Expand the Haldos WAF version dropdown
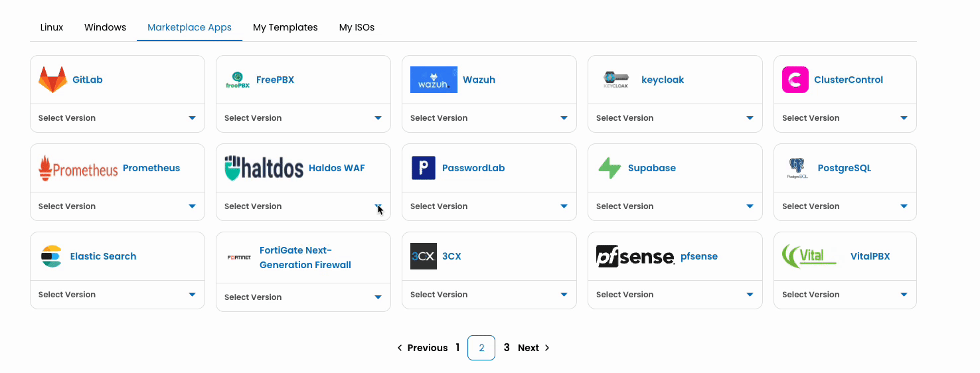Image resolution: width=980 pixels, height=373 pixels. coord(303,206)
